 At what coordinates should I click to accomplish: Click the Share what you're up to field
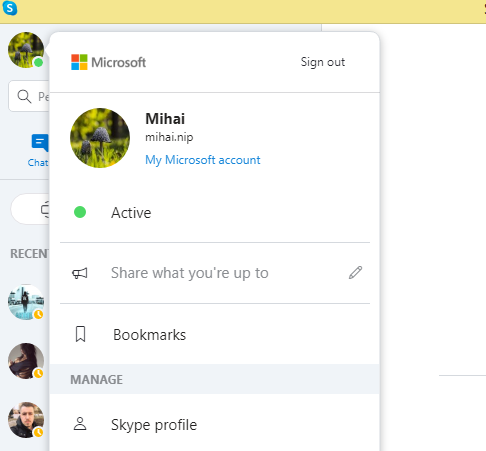click(x=215, y=273)
